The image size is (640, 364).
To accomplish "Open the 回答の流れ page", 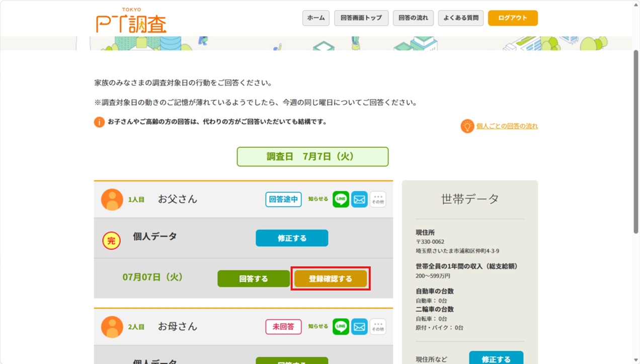I will click(413, 18).
